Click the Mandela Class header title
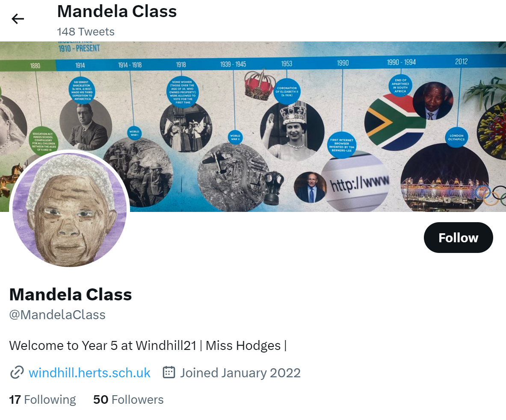This screenshot has height=420, width=506. (x=117, y=12)
